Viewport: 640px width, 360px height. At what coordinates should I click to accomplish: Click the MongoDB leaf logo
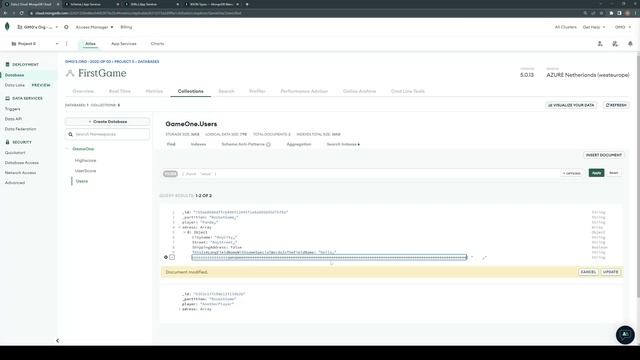click(7, 27)
